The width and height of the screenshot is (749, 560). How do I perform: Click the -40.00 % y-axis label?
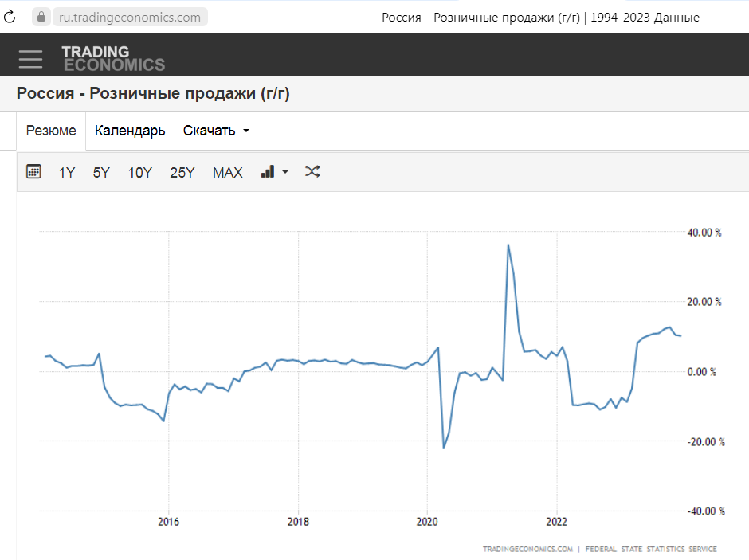[x=706, y=511]
